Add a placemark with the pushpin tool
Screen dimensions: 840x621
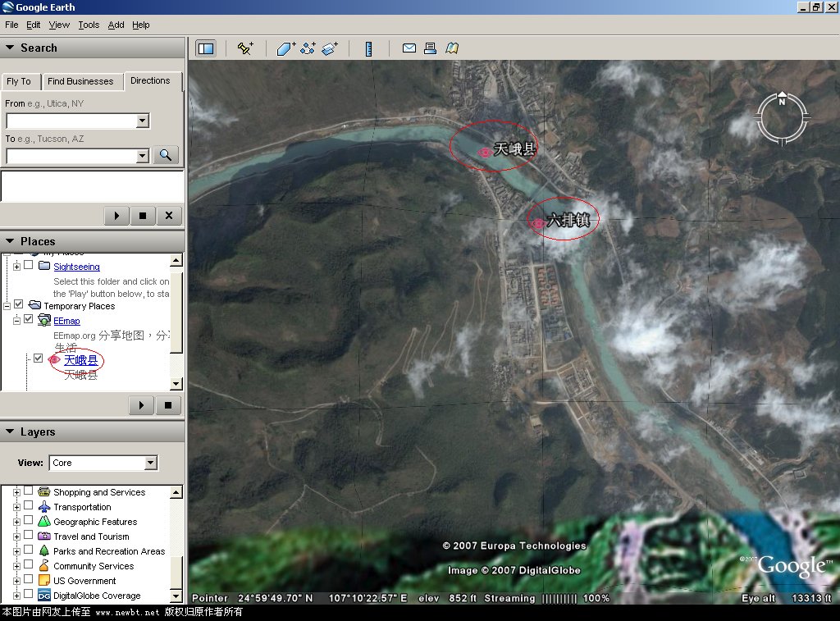coord(245,48)
